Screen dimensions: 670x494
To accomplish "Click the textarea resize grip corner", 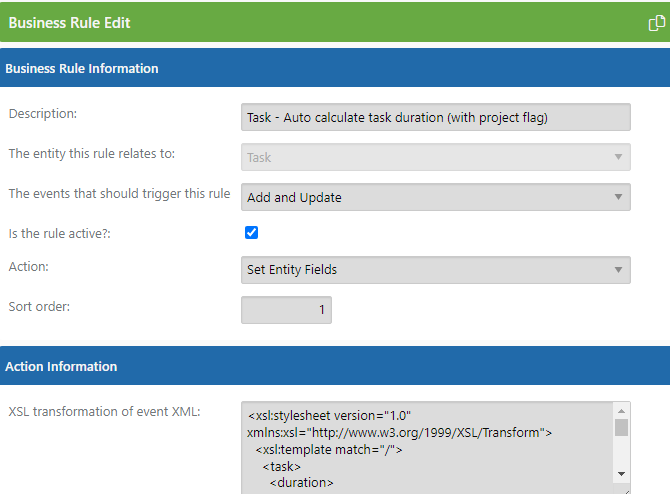I will [626, 491].
